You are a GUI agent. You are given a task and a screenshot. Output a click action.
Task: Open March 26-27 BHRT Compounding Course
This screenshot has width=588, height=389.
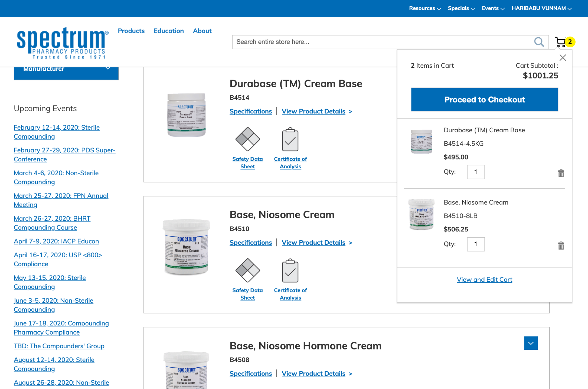(x=52, y=223)
